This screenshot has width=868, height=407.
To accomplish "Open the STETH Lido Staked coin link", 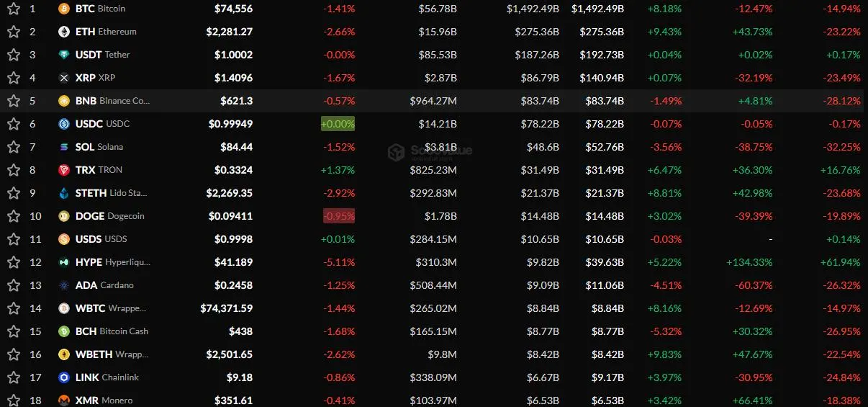I will pos(112,193).
